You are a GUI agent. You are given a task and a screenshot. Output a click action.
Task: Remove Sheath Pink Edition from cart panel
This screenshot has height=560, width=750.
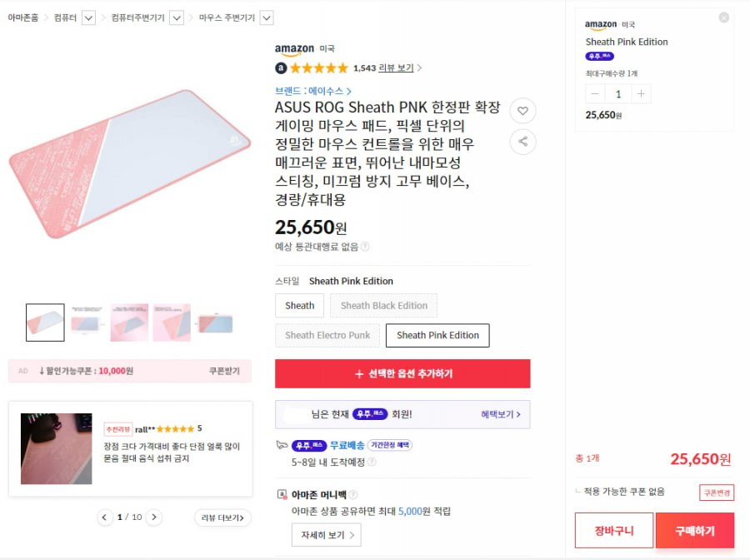click(723, 17)
